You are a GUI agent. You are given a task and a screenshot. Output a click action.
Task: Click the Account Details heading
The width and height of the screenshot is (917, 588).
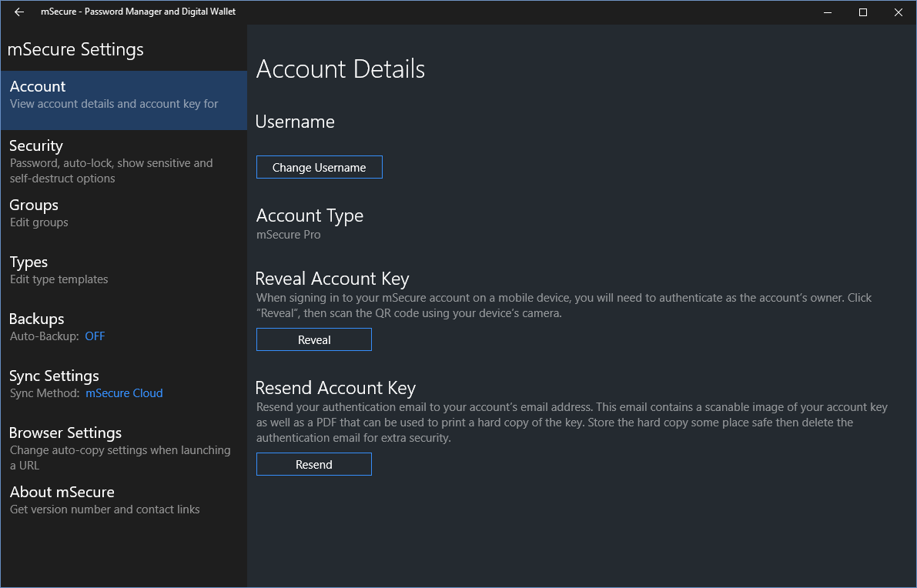point(340,69)
